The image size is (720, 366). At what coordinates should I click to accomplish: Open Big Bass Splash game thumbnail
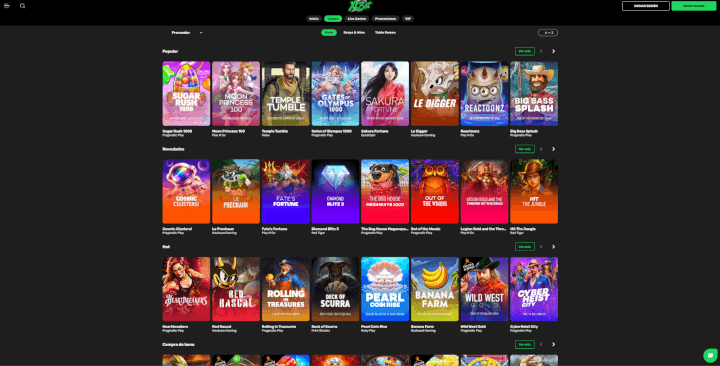click(x=534, y=94)
